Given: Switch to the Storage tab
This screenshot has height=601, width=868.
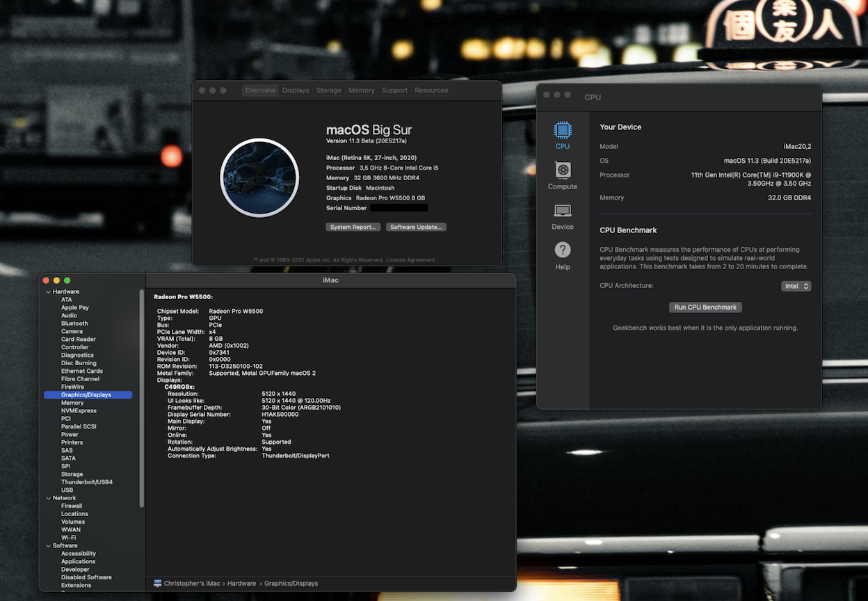Looking at the screenshot, I should pyautogui.click(x=328, y=90).
